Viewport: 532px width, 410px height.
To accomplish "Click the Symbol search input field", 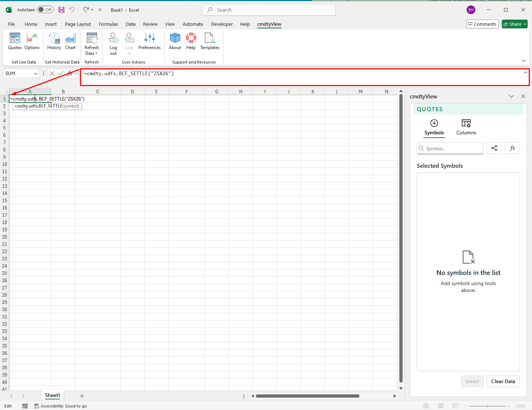I will [x=450, y=148].
